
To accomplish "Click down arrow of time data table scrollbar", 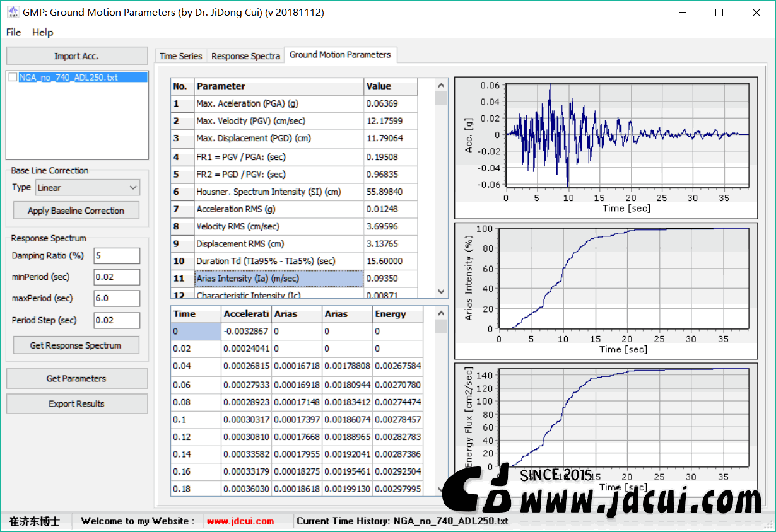I will pyautogui.click(x=442, y=489).
